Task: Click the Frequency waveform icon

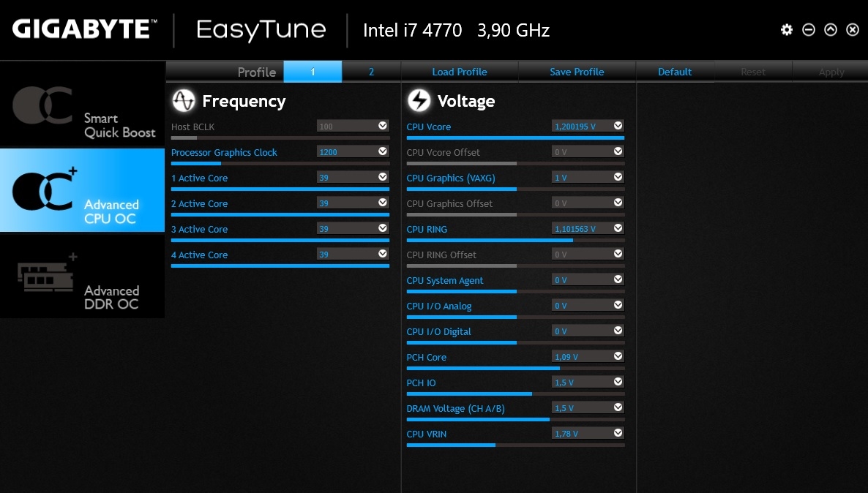Action: (183, 101)
